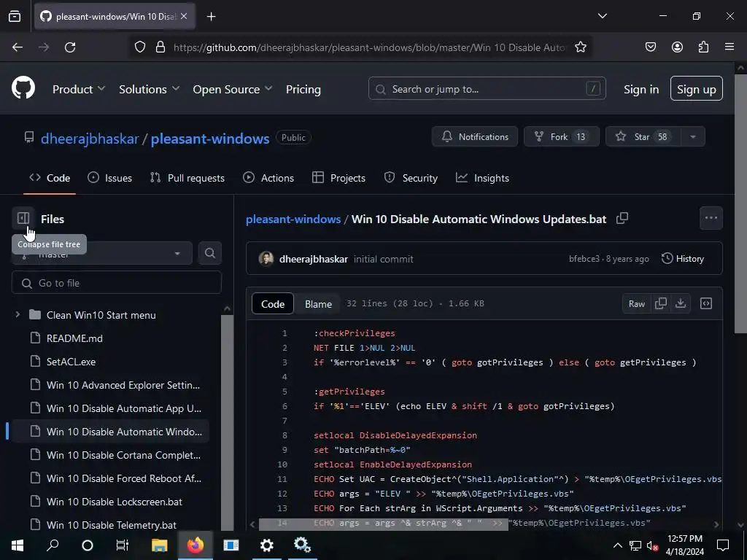747x560 pixels.
Task: Click the Sign up button
Action: (x=696, y=88)
